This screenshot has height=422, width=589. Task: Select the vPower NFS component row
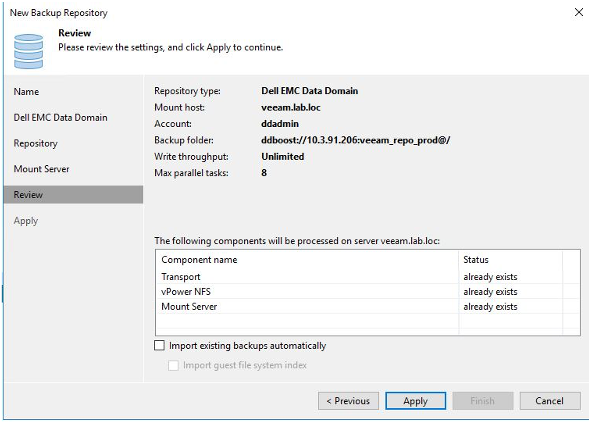tap(367, 292)
